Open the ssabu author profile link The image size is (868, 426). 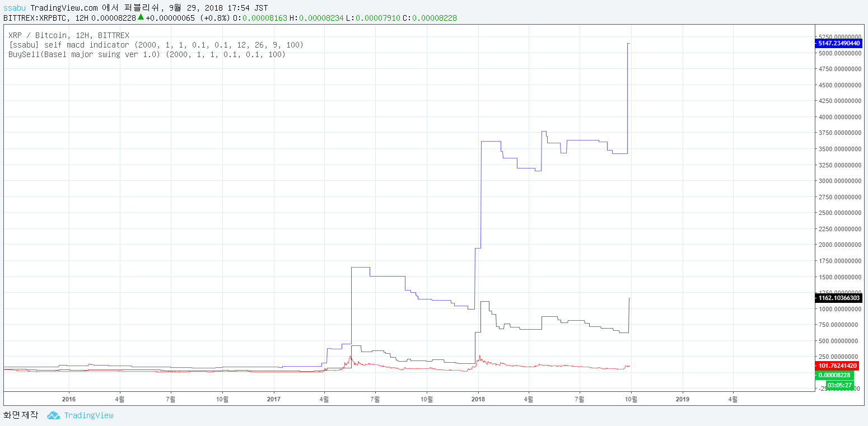[15, 8]
